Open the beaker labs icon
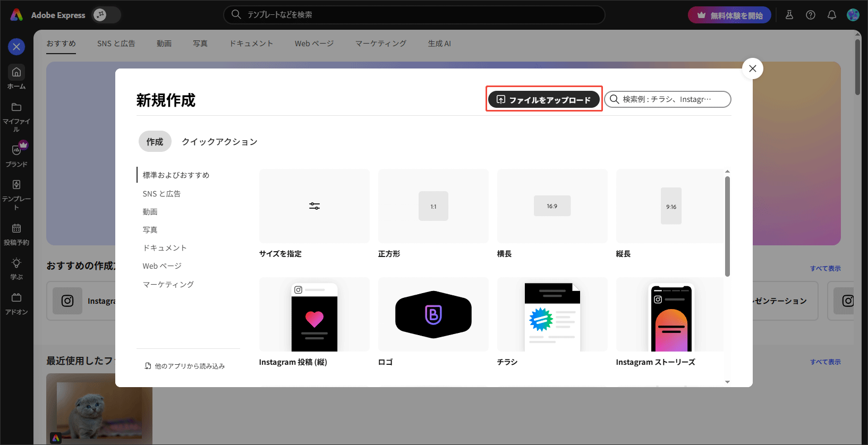 point(789,15)
